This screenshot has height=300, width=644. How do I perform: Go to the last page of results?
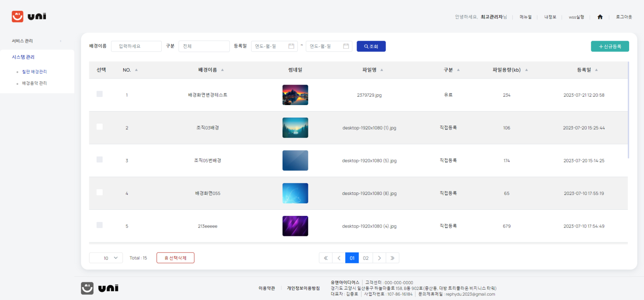pyautogui.click(x=392, y=258)
